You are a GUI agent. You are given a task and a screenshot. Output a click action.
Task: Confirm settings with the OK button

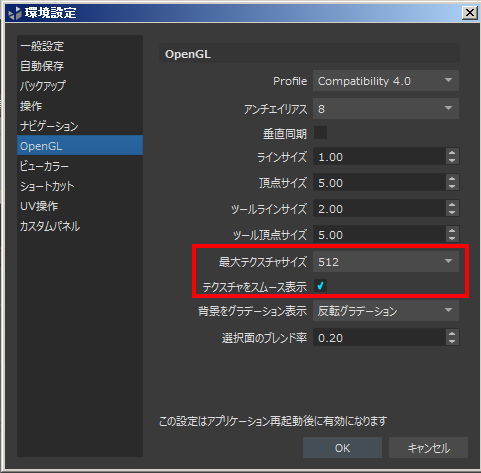342,448
